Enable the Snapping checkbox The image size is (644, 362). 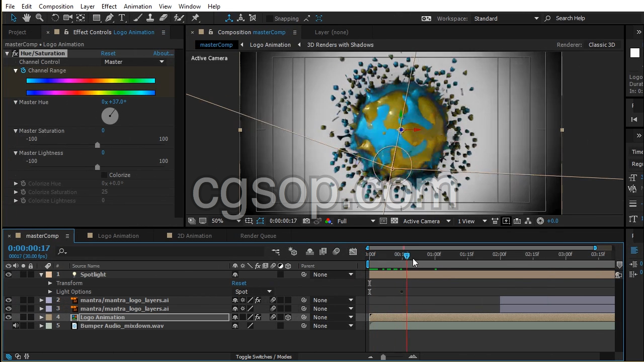coord(270,19)
